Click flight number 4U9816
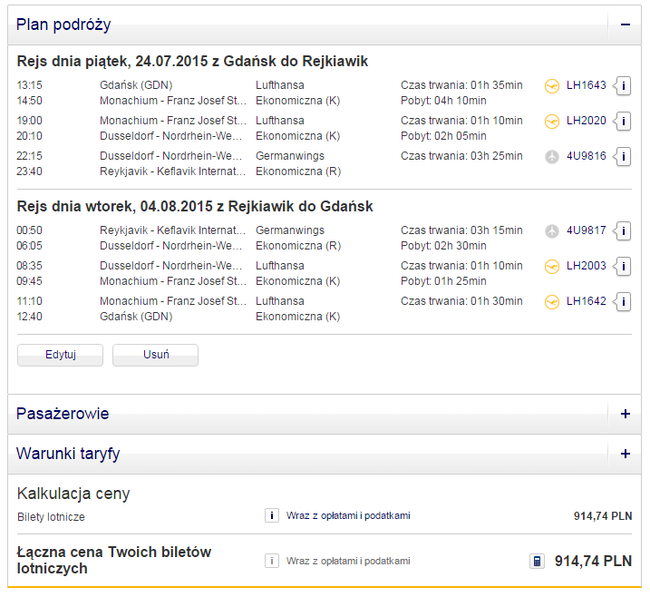The height and width of the screenshot is (597, 650). [586, 156]
